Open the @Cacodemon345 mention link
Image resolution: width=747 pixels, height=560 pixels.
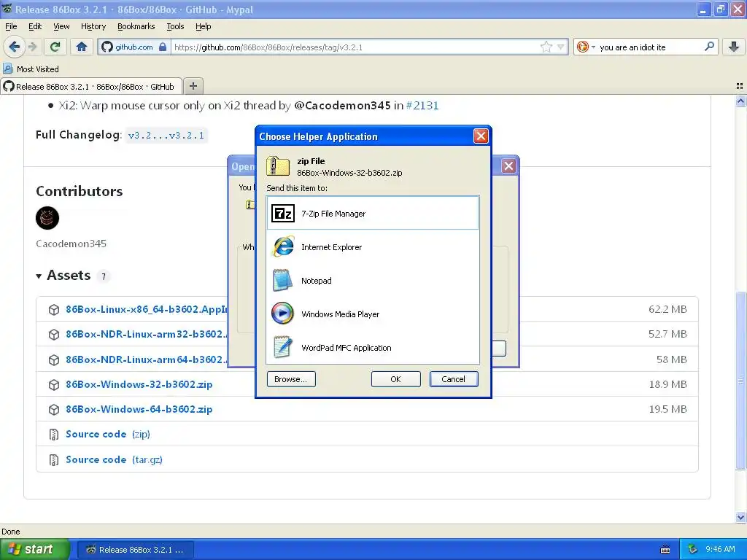click(x=342, y=105)
